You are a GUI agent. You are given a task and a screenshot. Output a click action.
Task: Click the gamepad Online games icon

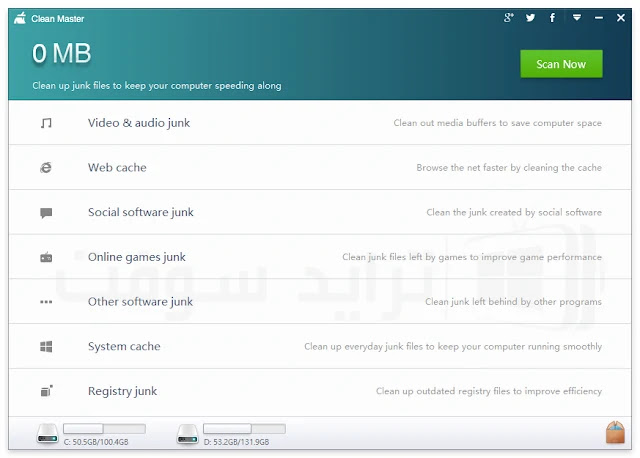[x=46, y=257]
